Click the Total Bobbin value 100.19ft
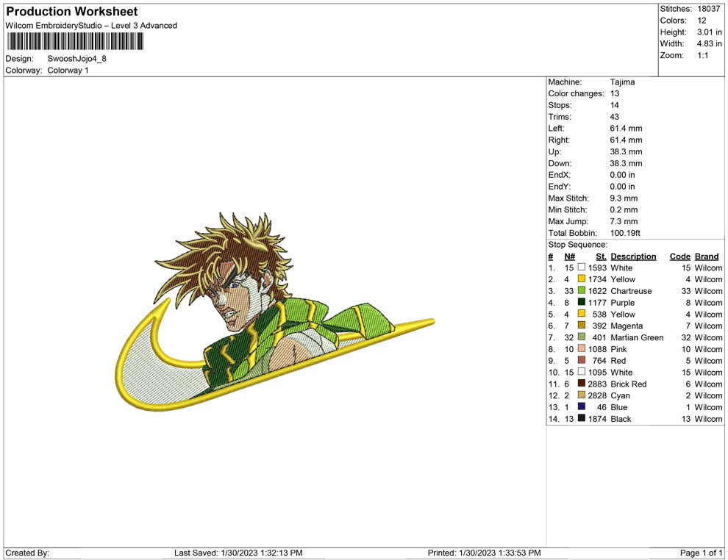728x560 pixels. (625, 233)
